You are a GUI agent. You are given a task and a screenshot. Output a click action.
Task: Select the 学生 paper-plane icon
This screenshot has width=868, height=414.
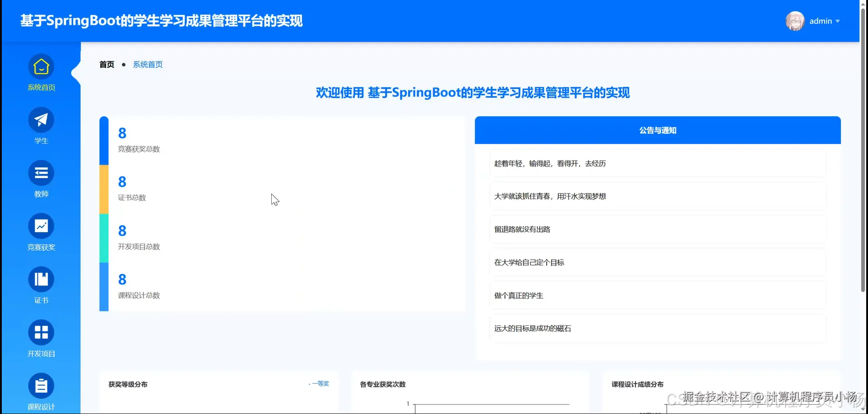[41, 120]
